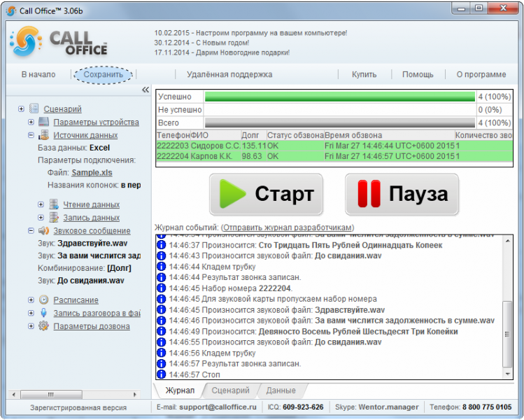Image resolution: width=524 pixels, height=420 pixels.
Task: Click the Здравствуйте.wav sound value
Action: (x=92, y=243)
